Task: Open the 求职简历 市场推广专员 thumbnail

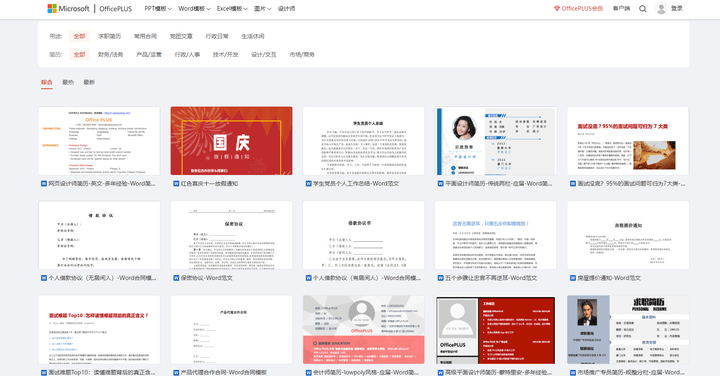Action: click(x=628, y=330)
